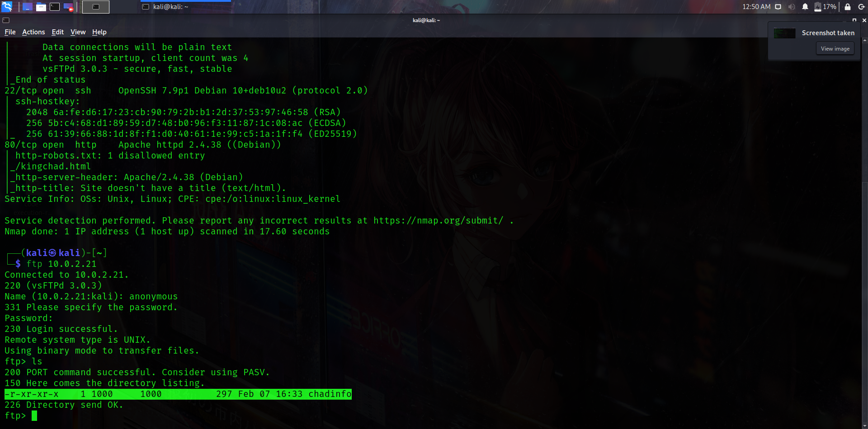Open the Kali dragon applications menu
The image size is (868, 429).
point(7,6)
